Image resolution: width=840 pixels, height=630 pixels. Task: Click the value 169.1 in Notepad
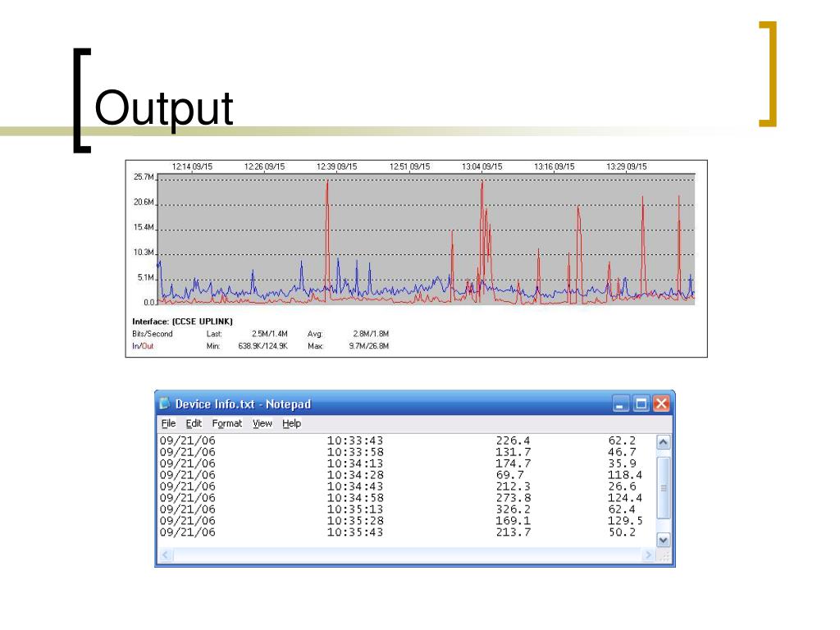point(513,521)
